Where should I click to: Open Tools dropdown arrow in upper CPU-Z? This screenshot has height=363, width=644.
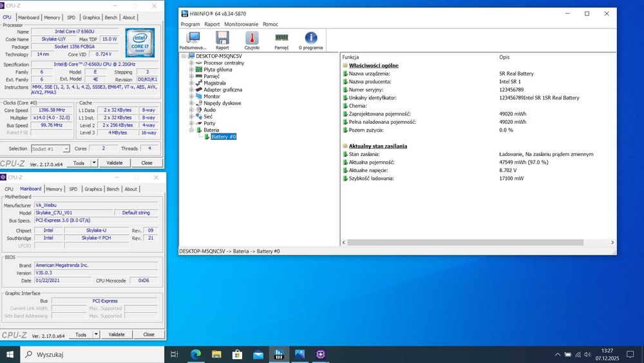point(94,162)
